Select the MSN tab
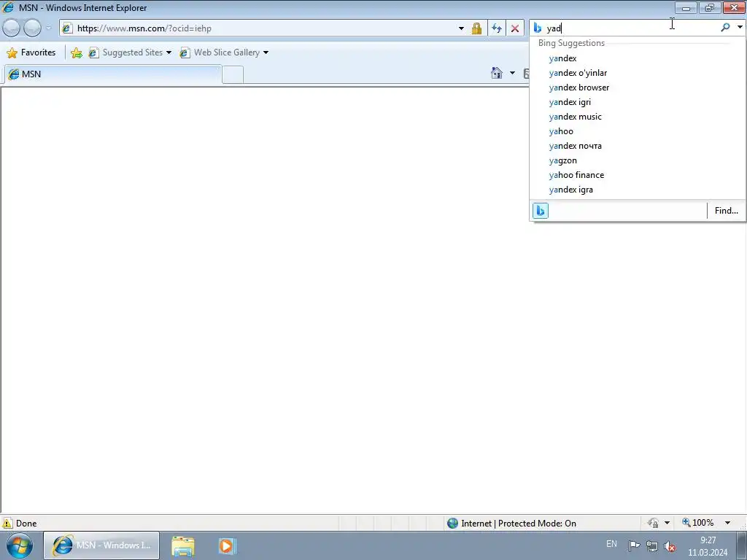The height and width of the screenshot is (560, 747). click(113, 74)
